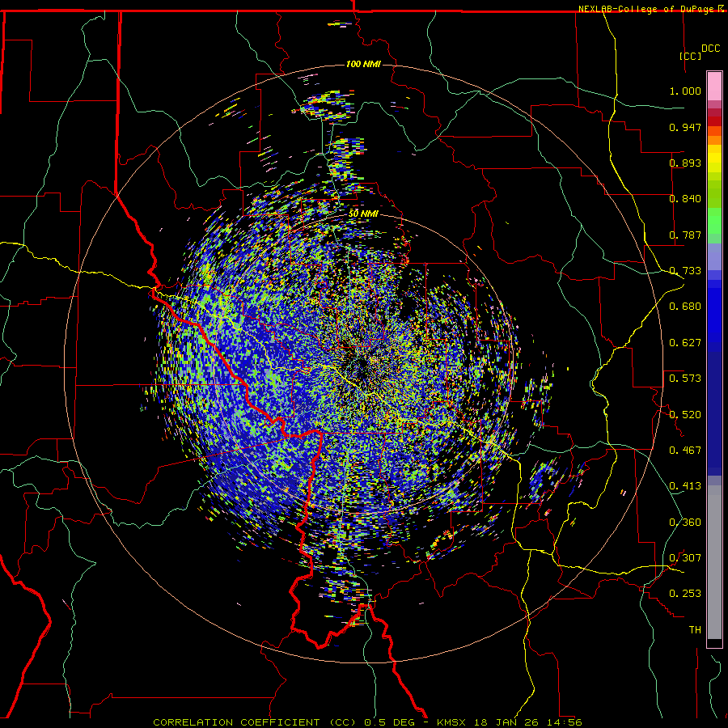The height and width of the screenshot is (728, 728).
Task: Click the 0.573 color scale label
Action: tap(685, 379)
